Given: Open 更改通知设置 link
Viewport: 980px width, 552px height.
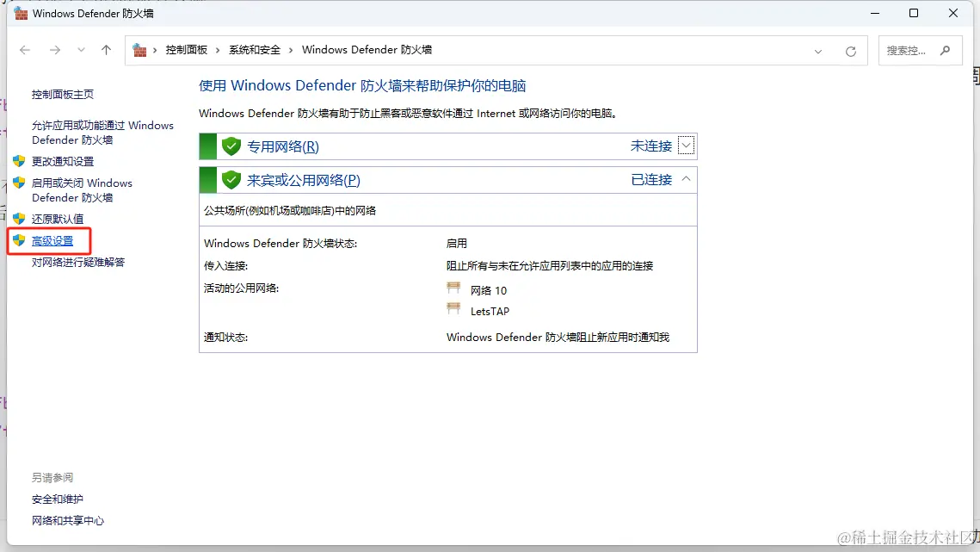Looking at the screenshot, I should coord(63,162).
